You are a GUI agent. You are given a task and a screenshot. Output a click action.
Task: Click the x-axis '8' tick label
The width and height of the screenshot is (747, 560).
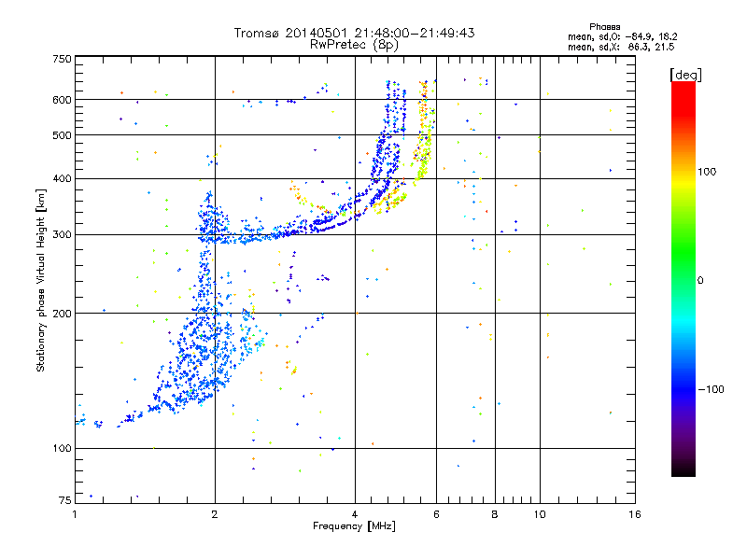[495, 514]
